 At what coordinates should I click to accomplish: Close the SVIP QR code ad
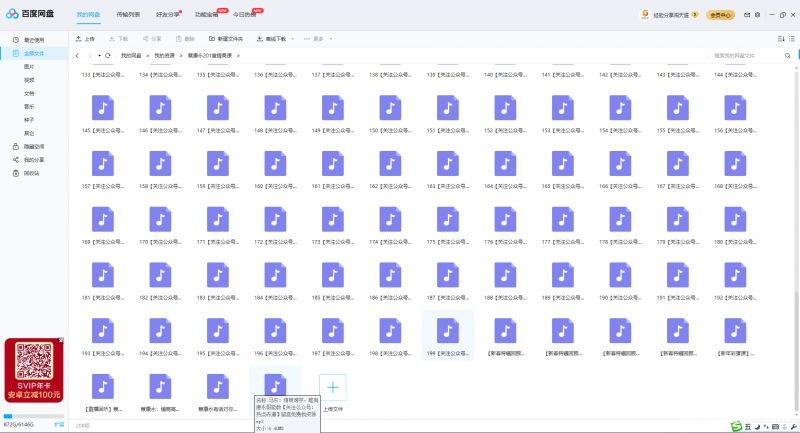click(x=61, y=340)
